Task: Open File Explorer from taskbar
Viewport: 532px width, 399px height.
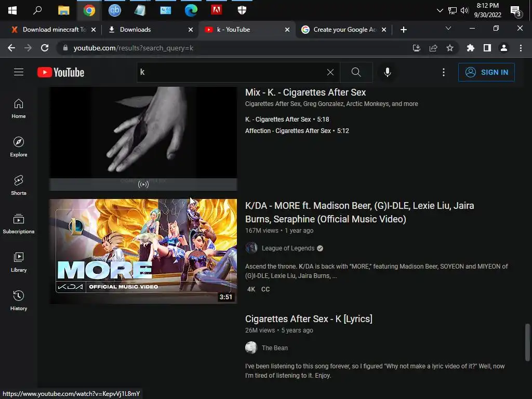Action: [63, 10]
